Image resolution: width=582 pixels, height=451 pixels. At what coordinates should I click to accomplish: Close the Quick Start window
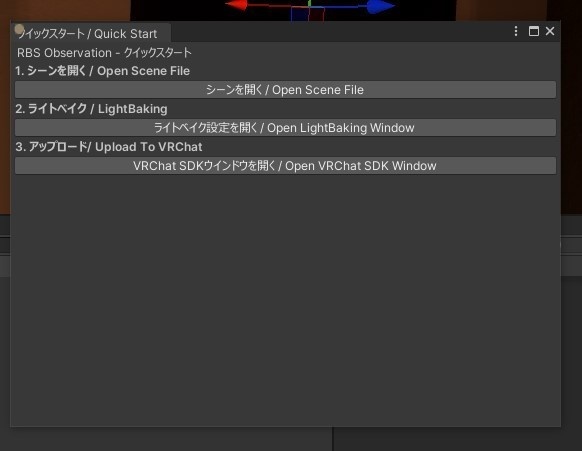tap(550, 31)
